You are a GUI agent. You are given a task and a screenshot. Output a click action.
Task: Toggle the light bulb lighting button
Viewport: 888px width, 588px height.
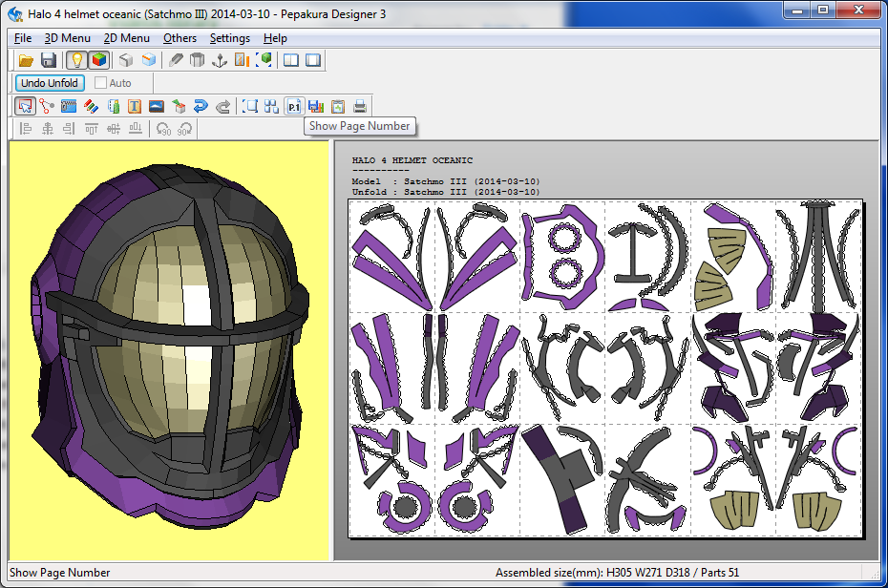coord(76,60)
